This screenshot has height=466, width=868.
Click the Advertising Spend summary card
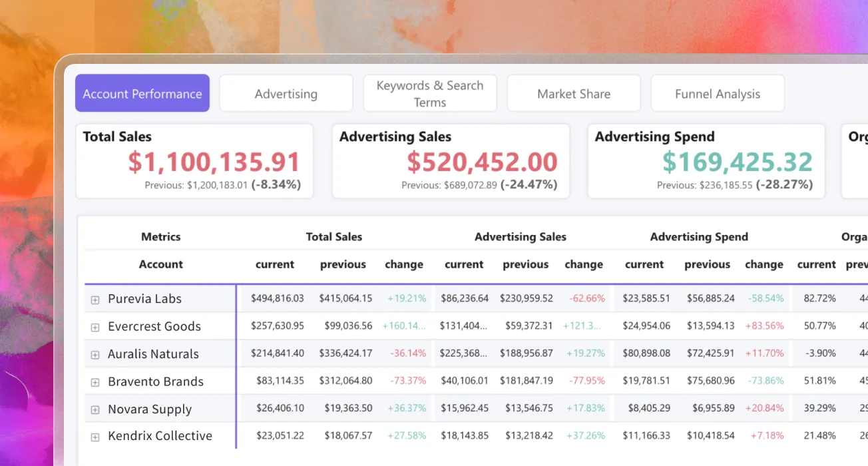click(706, 161)
